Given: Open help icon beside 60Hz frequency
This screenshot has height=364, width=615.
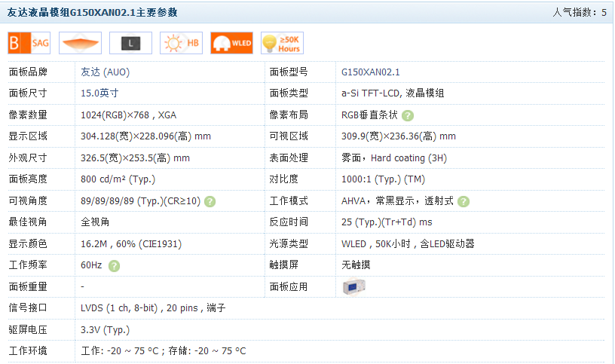Looking at the screenshot, I should pyautogui.click(x=114, y=265).
